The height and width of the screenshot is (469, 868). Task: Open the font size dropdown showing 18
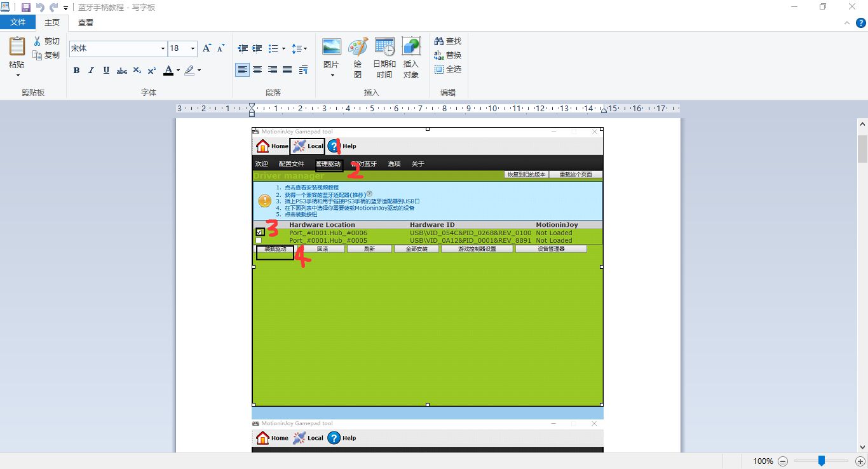coord(193,48)
